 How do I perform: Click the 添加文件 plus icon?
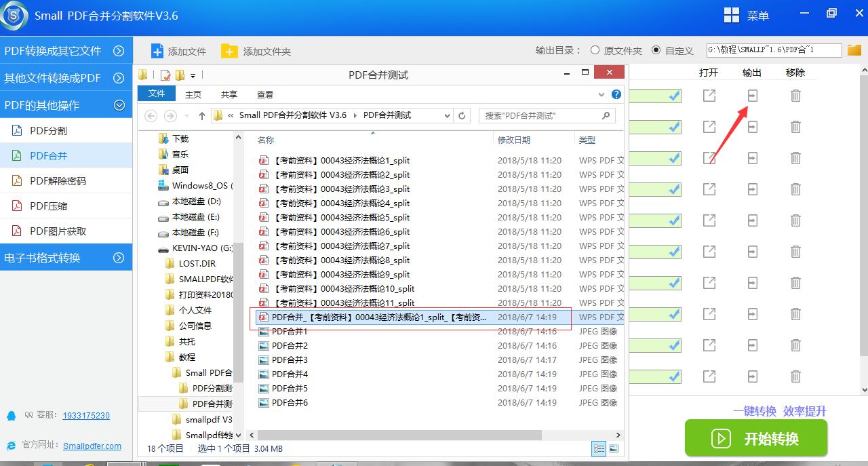pyautogui.click(x=157, y=51)
